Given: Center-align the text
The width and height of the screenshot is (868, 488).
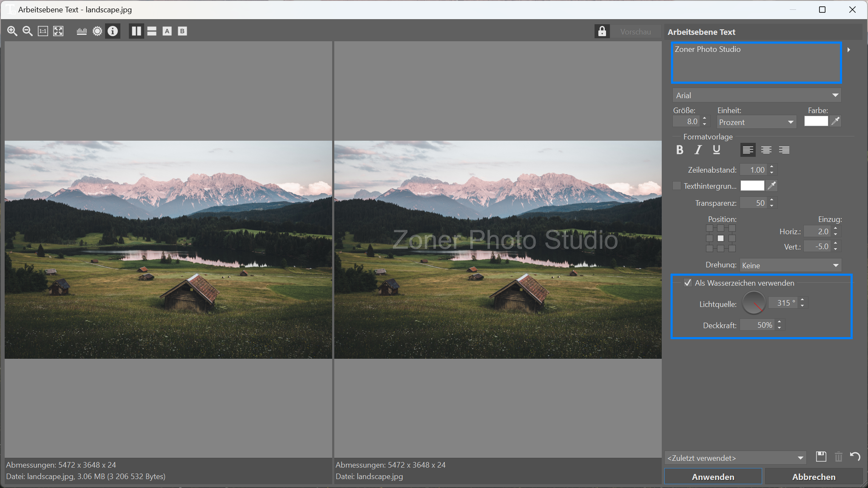Looking at the screenshot, I should pyautogui.click(x=766, y=150).
